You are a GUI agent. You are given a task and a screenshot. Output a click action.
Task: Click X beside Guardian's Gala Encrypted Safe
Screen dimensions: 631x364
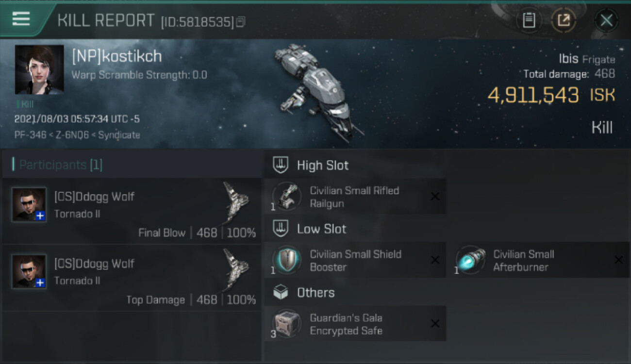click(x=435, y=324)
